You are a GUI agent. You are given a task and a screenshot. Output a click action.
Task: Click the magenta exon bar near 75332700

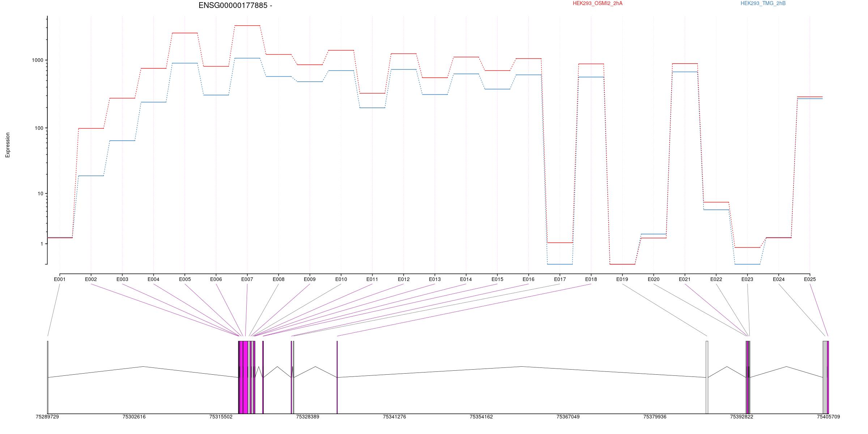[337, 377]
